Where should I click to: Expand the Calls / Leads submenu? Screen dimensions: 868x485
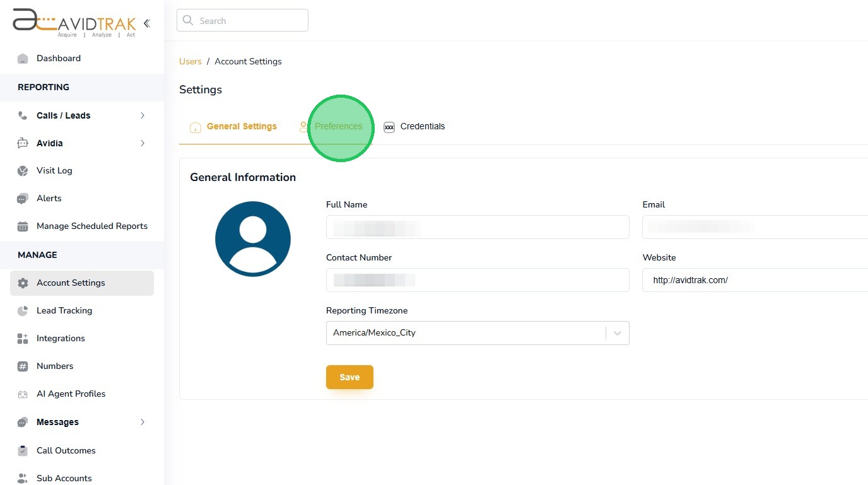(x=143, y=115)
